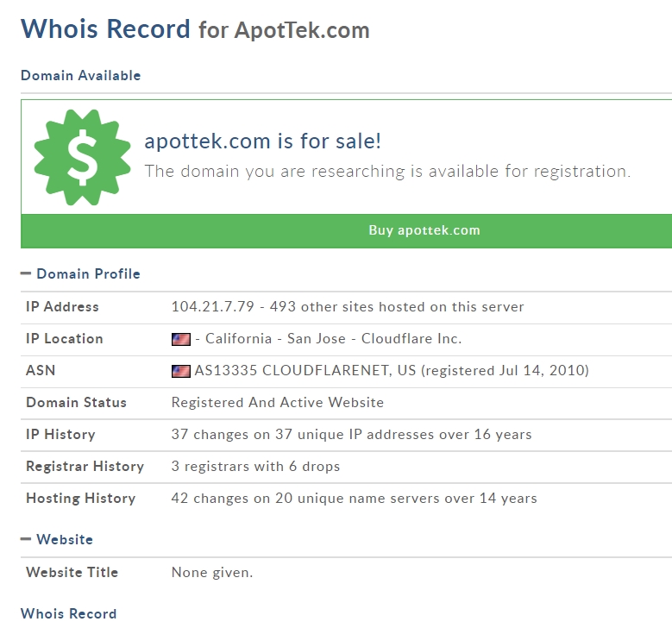Collapse the Website section

point(26,540)
